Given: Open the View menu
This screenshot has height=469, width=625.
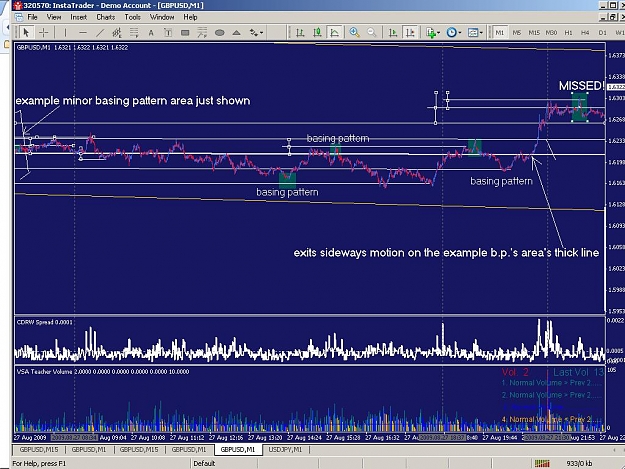Looking at the screenshot, I should 54,17.
